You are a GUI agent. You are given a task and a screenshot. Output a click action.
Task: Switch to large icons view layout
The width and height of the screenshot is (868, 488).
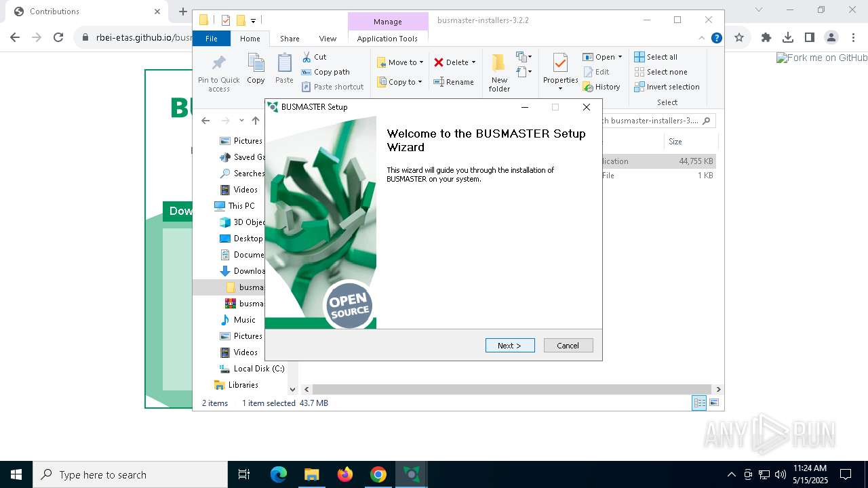(713, 403)
